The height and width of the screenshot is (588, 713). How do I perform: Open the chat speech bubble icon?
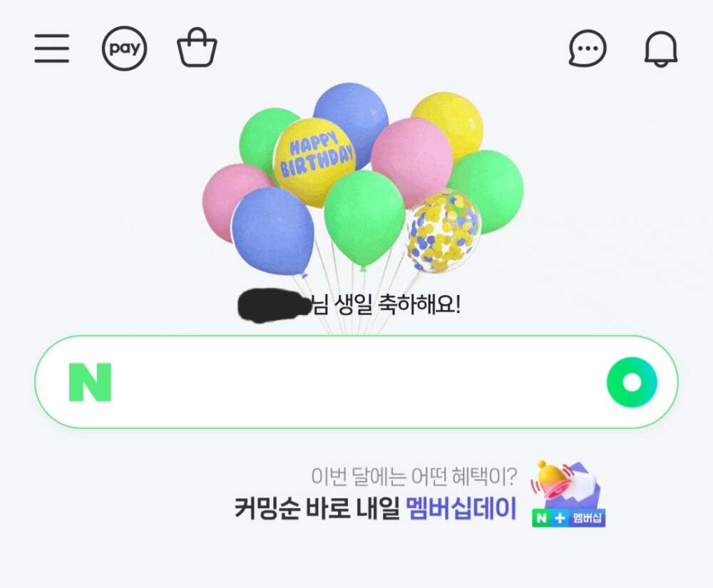(588, 48)
